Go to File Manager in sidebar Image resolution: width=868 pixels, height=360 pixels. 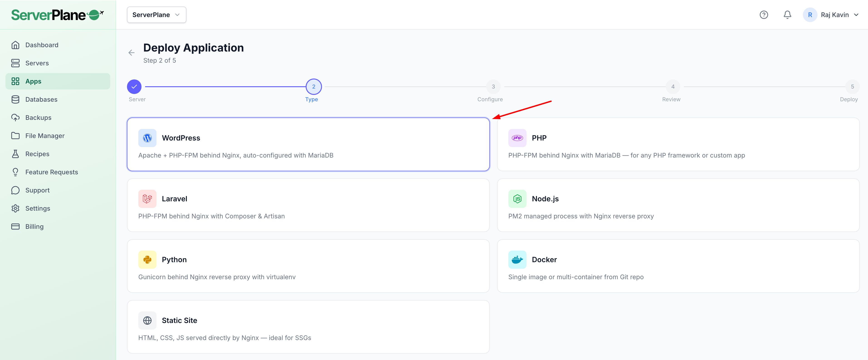pyautogui.click(x=45, y=136)
